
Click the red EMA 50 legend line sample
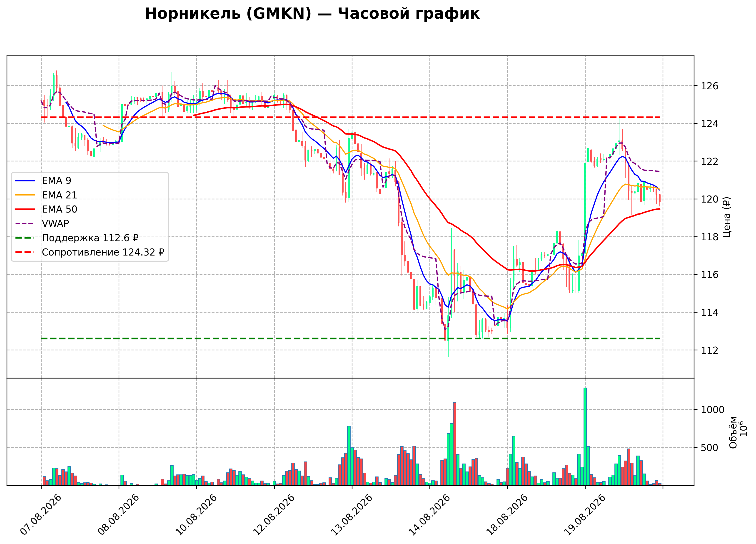click(25, 209)
